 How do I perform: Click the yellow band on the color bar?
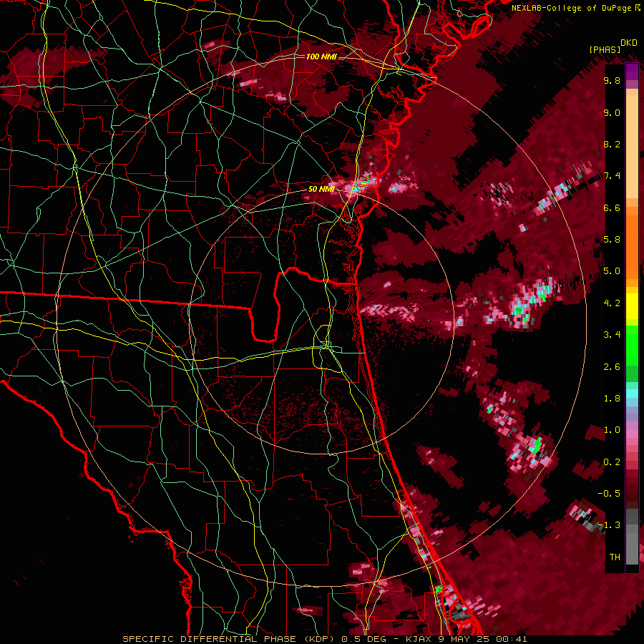632,306
